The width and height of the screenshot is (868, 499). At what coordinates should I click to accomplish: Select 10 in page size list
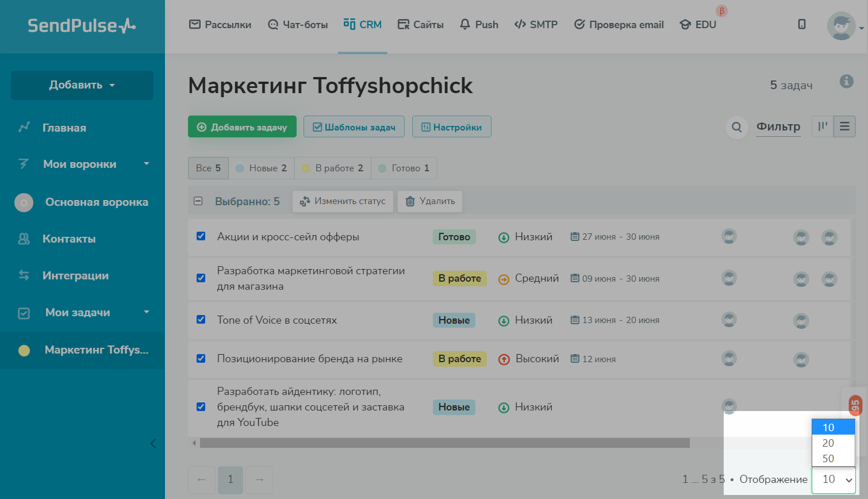(x=834, y=427)
